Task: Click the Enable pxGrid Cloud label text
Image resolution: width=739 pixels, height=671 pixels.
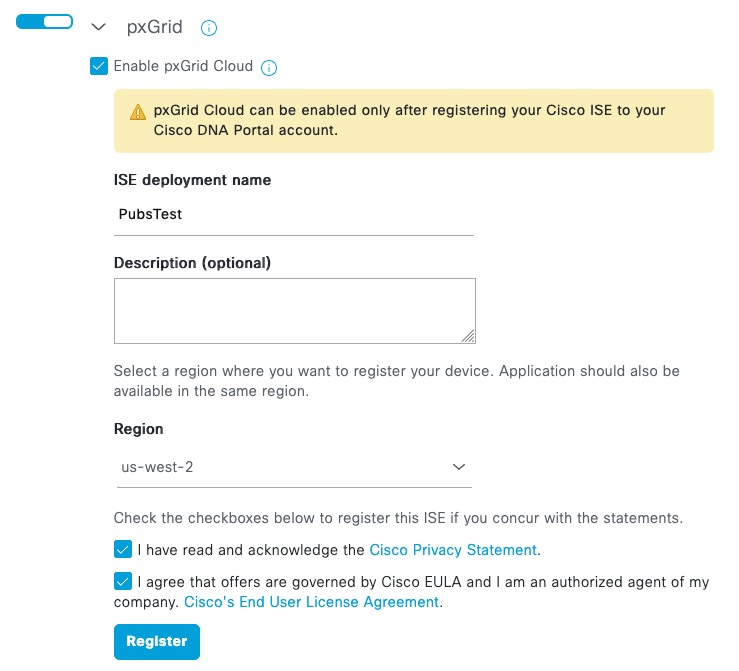Action: pyautogui.click(x=183, y=66)
